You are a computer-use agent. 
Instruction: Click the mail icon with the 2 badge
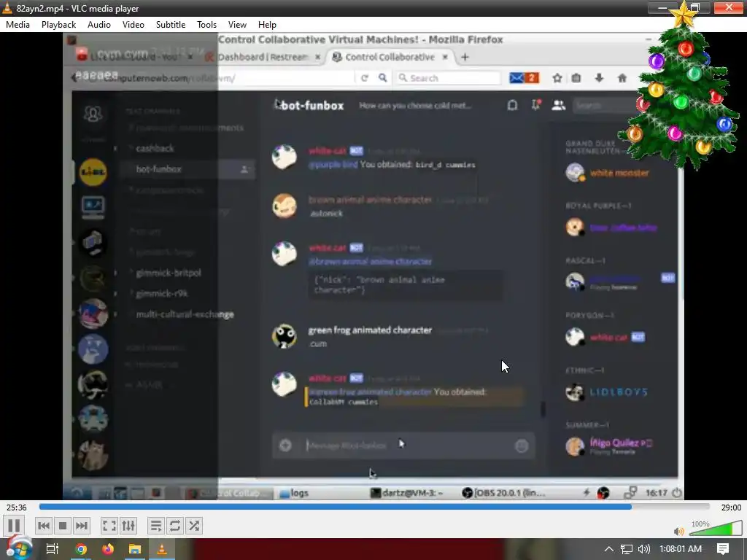pyautogui.click(x=524, y=78)
